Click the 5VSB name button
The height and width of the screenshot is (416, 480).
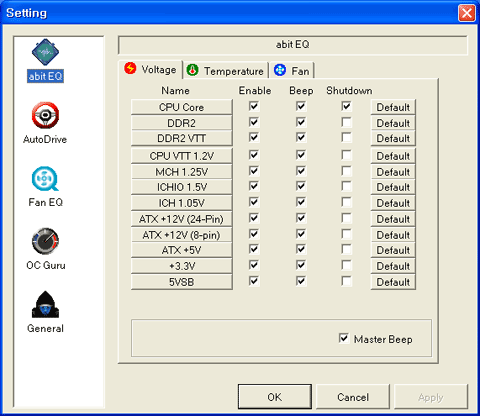click(x=182, y=282)
